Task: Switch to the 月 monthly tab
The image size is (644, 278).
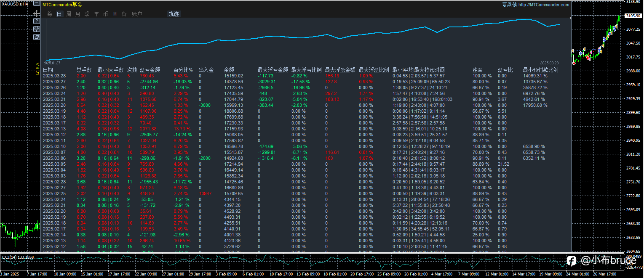Action: pos(78,14)
